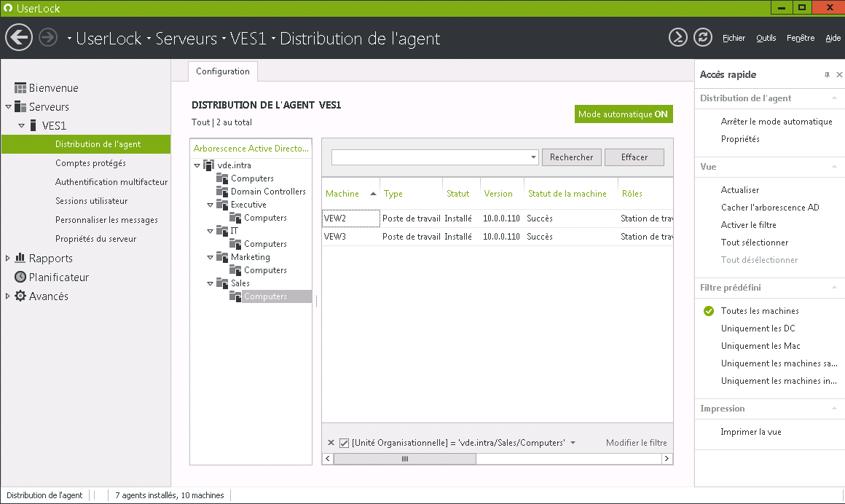This screenshot has height=504, width=845.
Task: Click the scrollbar left arrow
Action: 328,459
